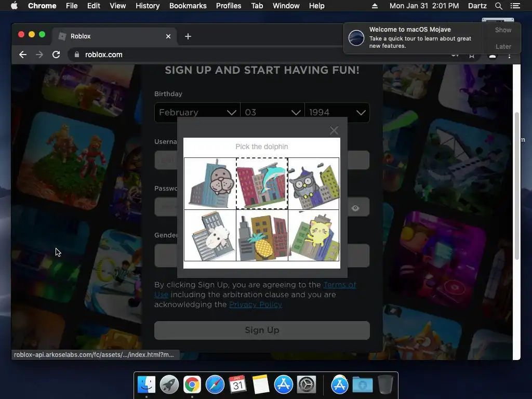Open Notification Center list icon
This screenshot has height=399, width=532.
pos(515,6)
